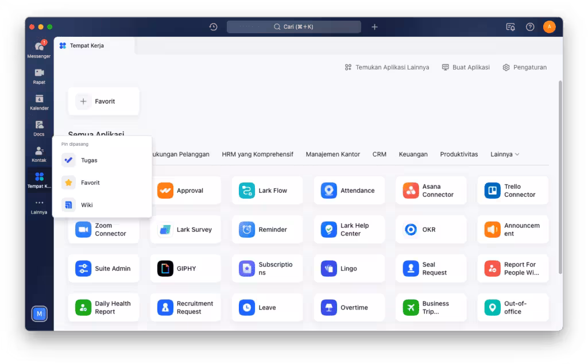Open the Approval app
This screenshot has width=588, height=364.
(185, 191)
